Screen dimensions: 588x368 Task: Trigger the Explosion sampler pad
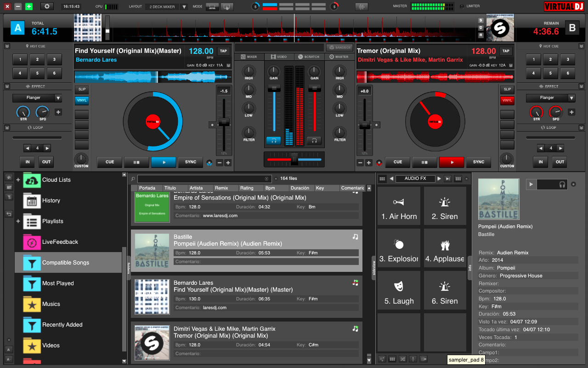coord(399,248)
